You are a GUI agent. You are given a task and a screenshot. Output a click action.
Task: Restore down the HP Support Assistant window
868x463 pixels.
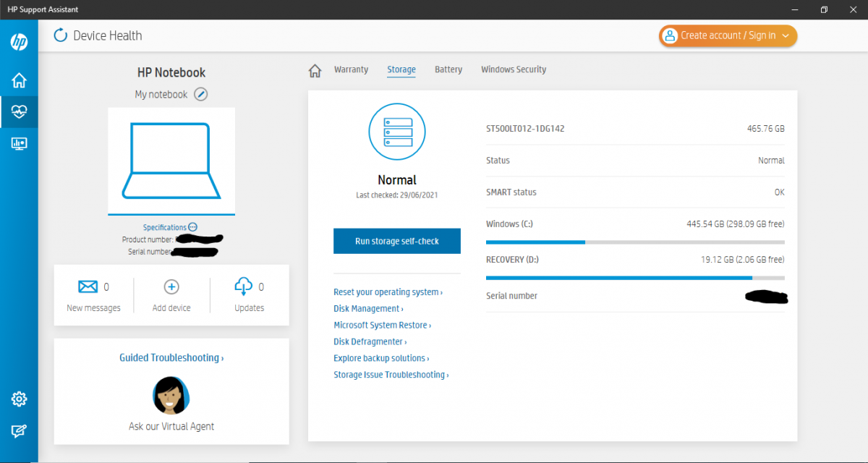824,9
